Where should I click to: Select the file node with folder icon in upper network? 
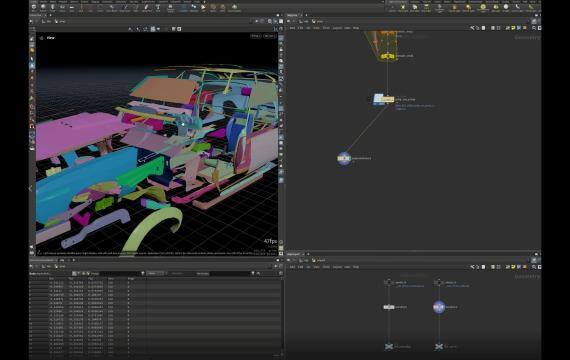(x=384, y=99)
